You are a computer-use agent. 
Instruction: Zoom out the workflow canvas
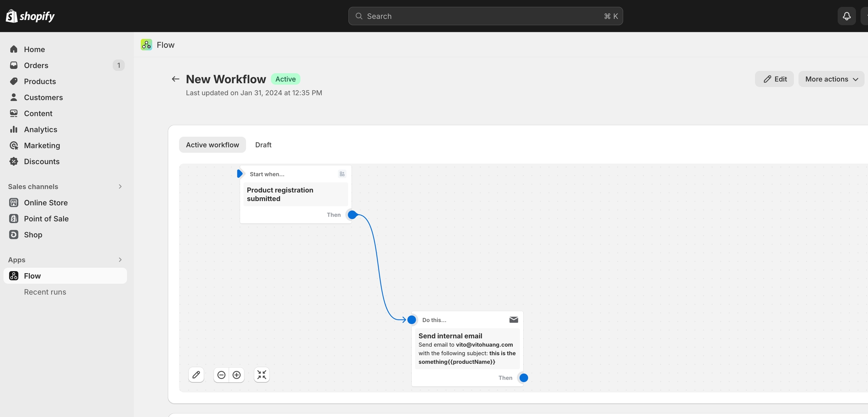(222, 375)
